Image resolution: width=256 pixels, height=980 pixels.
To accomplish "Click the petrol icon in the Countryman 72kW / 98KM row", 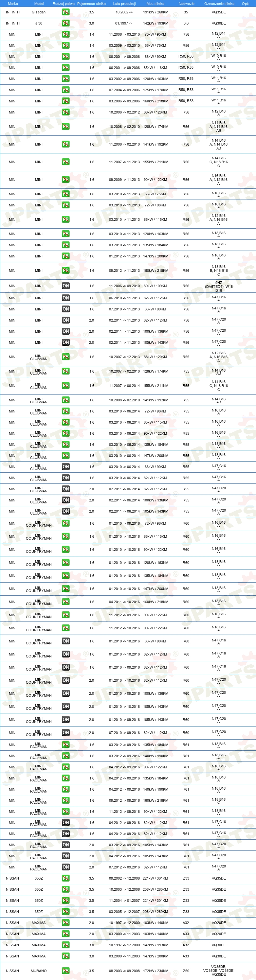I will coord(65,523).
